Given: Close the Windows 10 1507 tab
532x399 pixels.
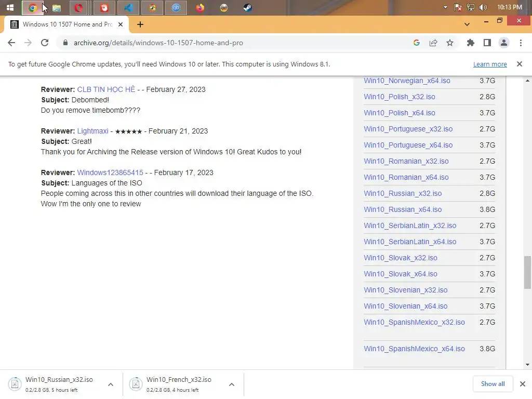Looking at the screenshot, I should pos(121,24).
